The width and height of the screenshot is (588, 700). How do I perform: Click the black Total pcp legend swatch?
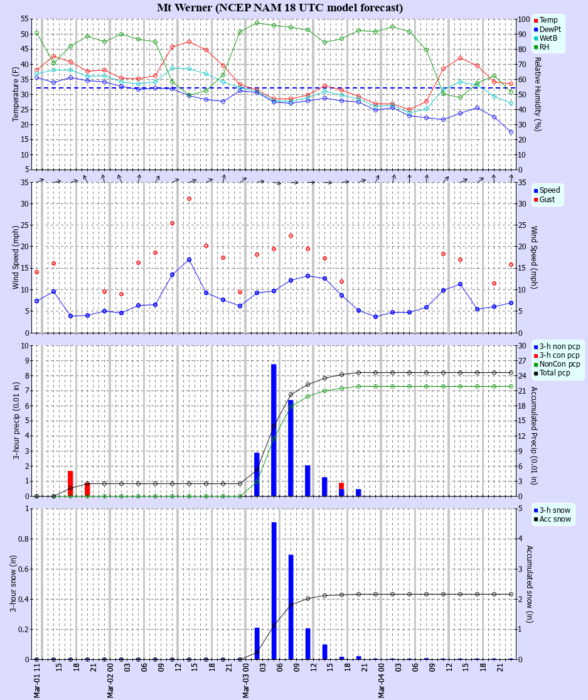pyautogui.click(x=535, y=373)
